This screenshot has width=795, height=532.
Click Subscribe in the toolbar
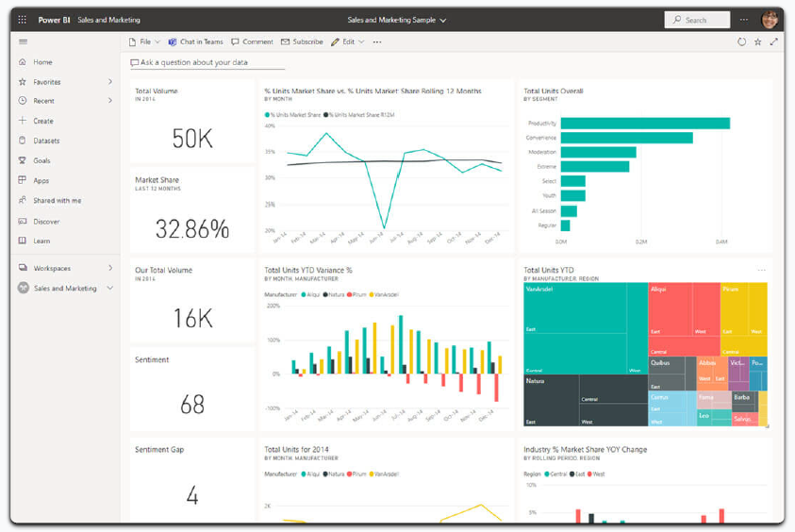pyautogui.click(x=302, y=42)
